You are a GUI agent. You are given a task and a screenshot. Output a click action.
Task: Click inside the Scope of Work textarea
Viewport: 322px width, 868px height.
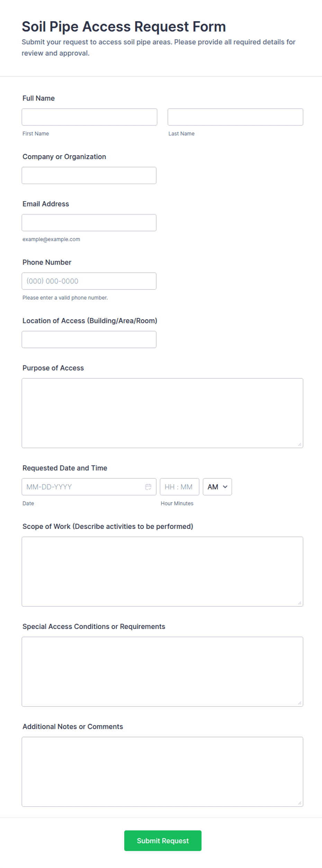click(162, 572)
